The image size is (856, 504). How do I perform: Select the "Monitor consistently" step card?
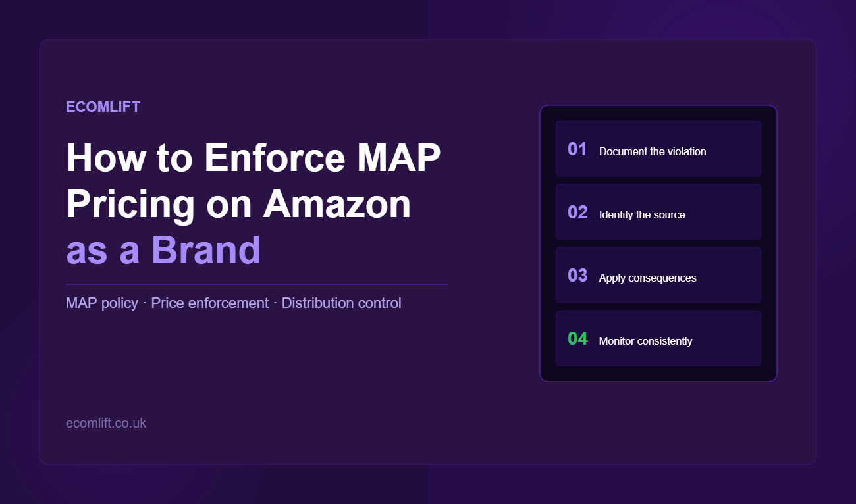click(x=658, y=338)
